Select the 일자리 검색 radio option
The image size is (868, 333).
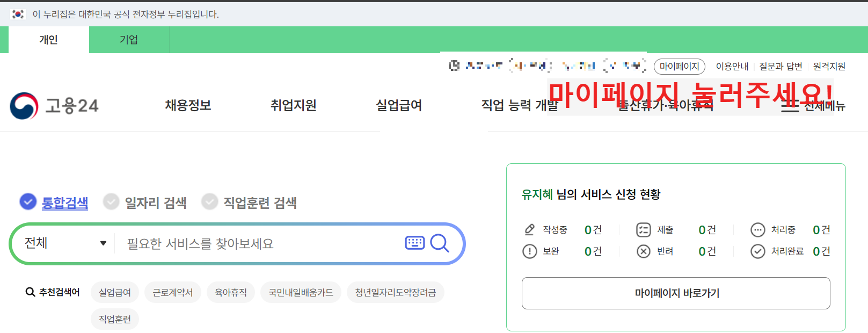145,202
